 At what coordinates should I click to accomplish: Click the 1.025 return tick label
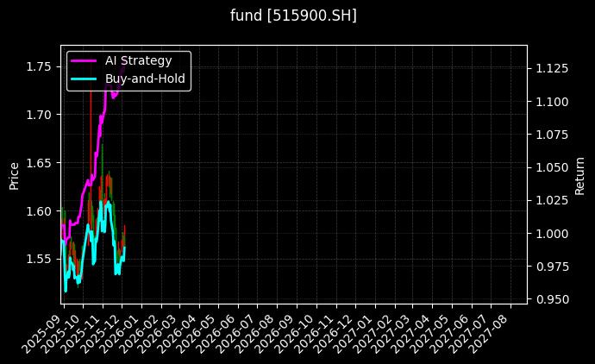[x=552, y=200]
